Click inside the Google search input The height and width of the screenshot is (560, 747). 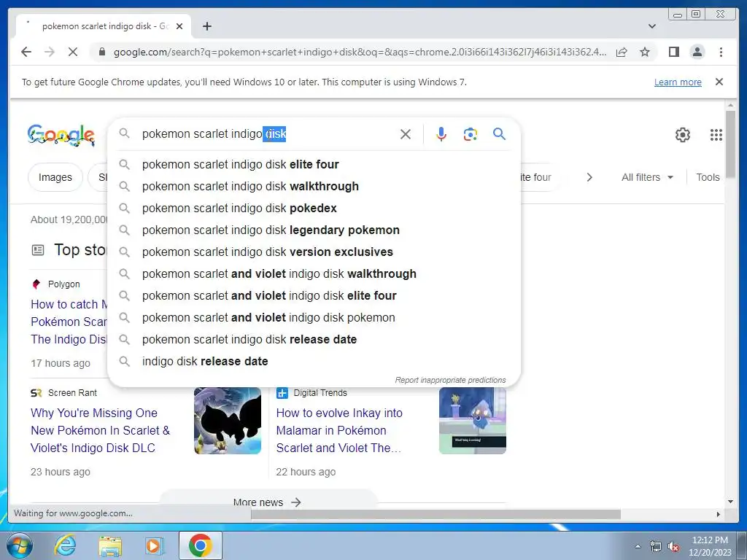point(267,134)
